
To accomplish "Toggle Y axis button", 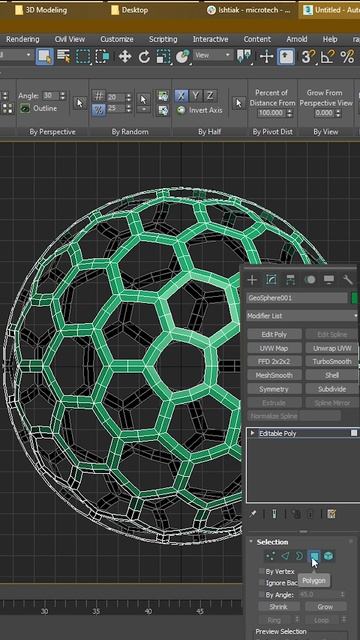I will pos(196,96).
